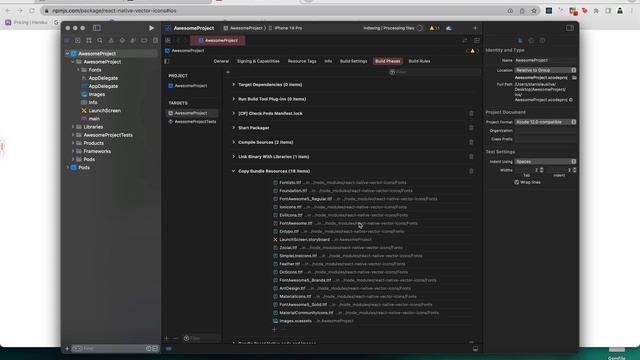Viewport: 640px width, 360px height.
Task: Delete the Link Binary With Libraries phase
Action: (471, 157)
